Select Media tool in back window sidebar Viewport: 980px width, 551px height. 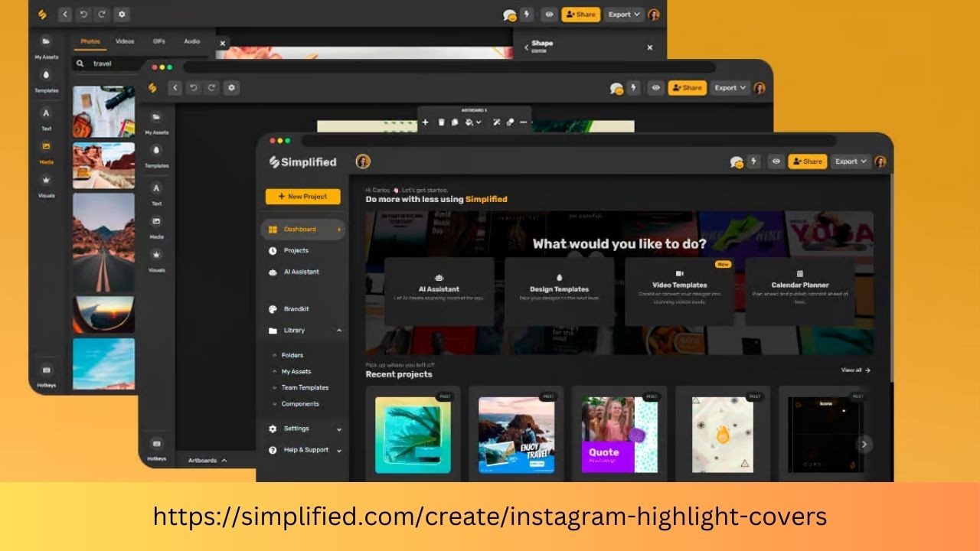coord(46,153)
